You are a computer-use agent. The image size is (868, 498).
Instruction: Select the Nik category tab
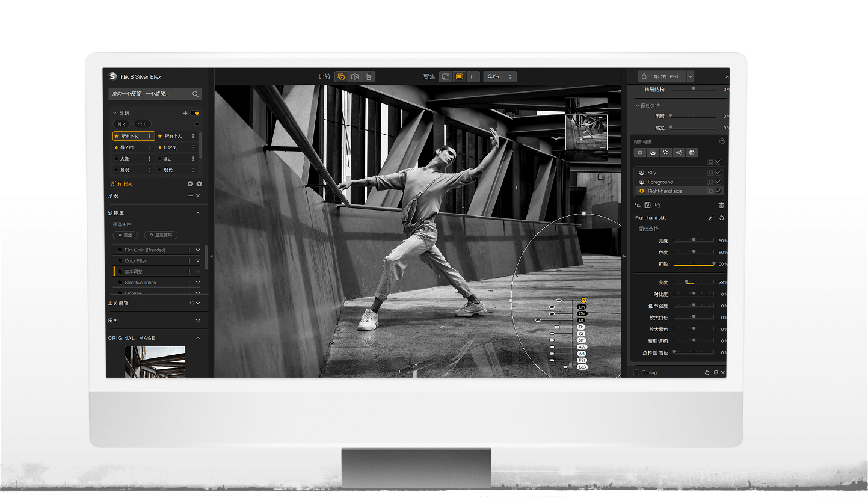(x=122, y=124)
